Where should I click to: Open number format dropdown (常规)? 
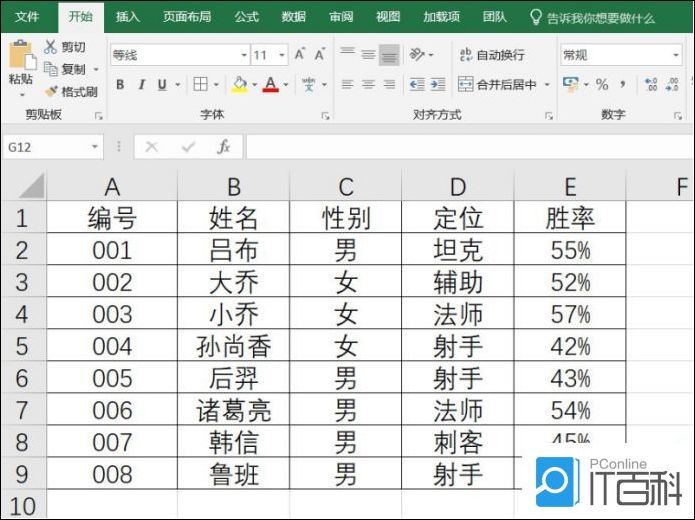[676, 55]
